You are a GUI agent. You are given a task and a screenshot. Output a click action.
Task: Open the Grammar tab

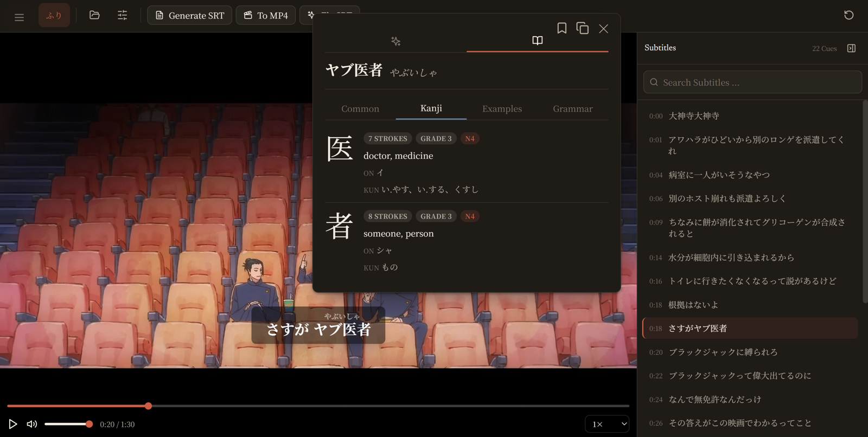tap(573, 109)
